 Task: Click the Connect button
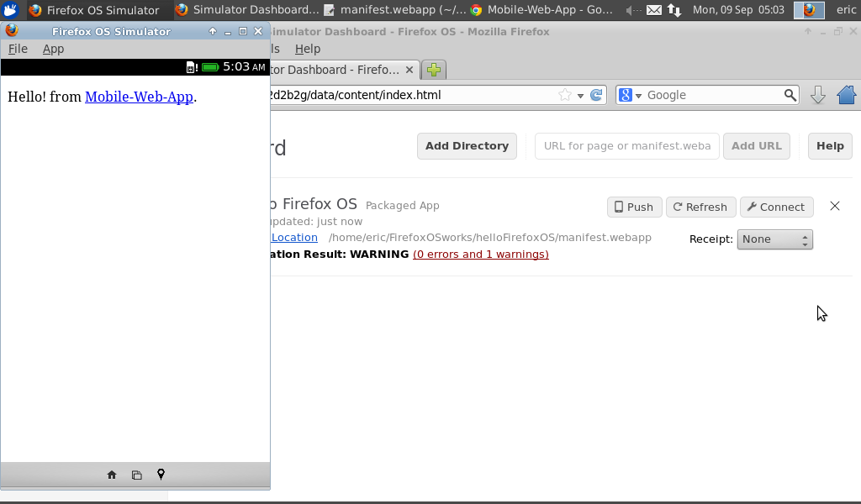click(x=776, y=207)
